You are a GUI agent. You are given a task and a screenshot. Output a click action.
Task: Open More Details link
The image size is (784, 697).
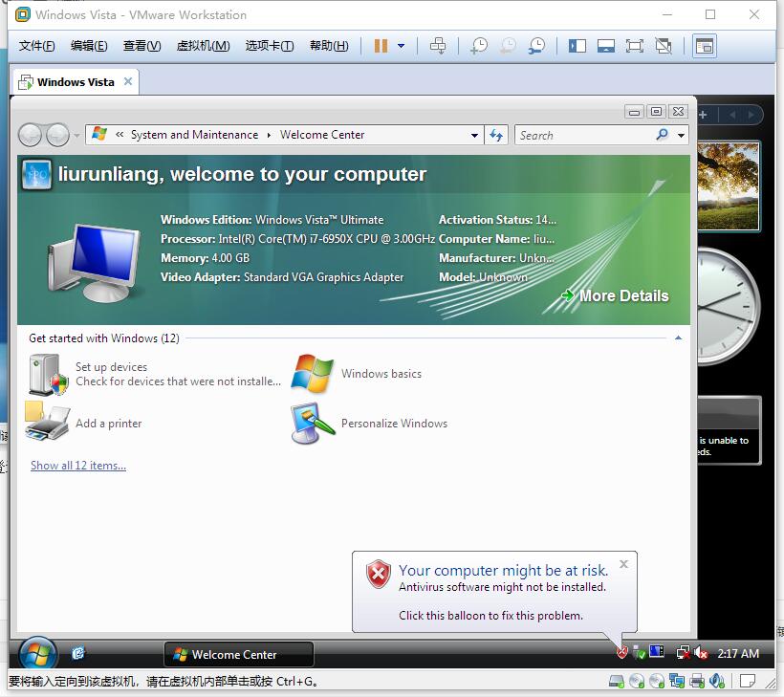pos(615,296)
